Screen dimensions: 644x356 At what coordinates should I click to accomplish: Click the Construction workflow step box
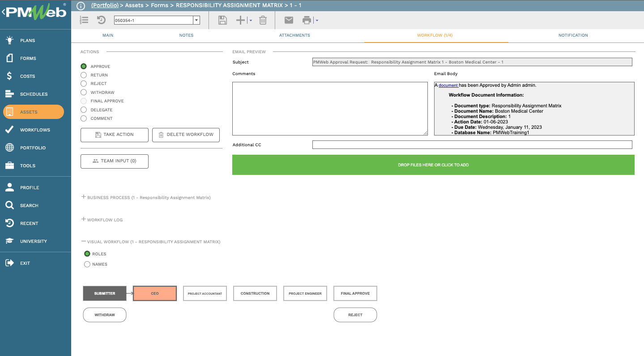coord(255,293)
